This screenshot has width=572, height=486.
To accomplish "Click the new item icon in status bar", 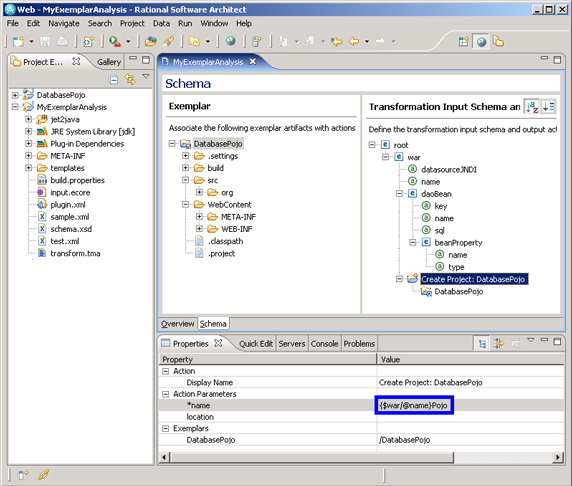I will click(x=24, y=475).
